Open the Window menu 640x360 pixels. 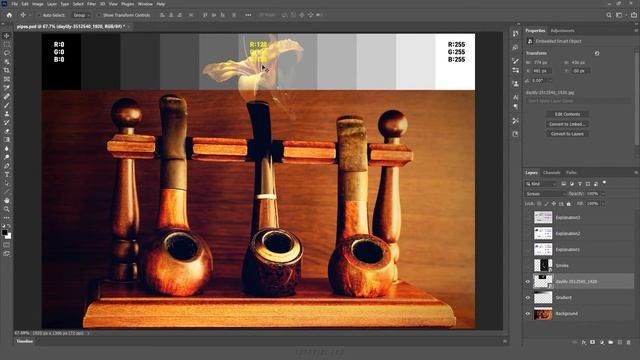[x=145, y=4]
